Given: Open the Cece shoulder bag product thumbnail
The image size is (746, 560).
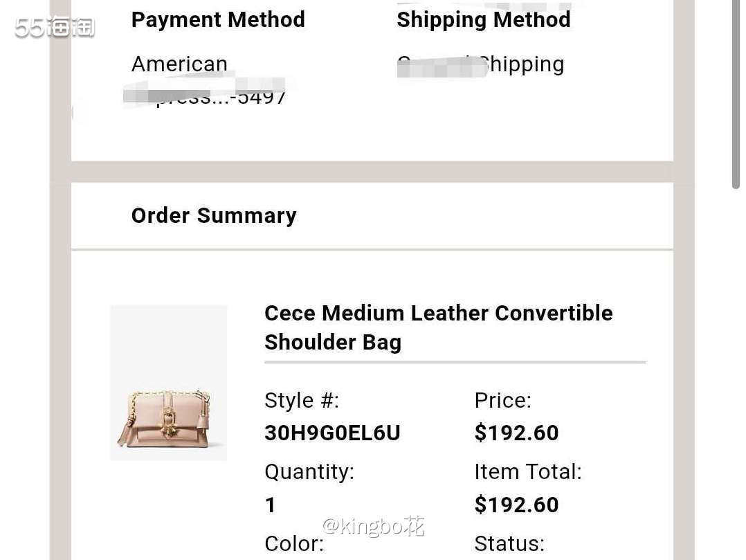Looking at the screenshot, I should (169, 383).
